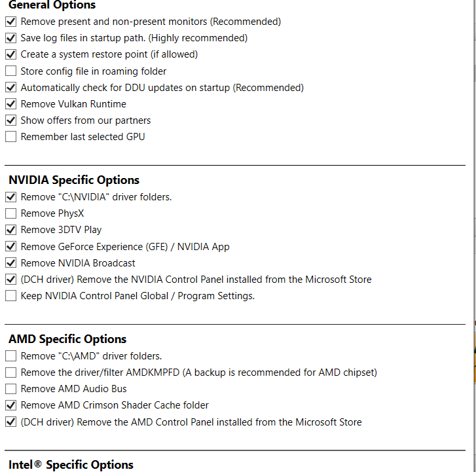This screenshot has width=476, height=472.
Task: Disable Create a system restore point
Action: click(10, 54)
